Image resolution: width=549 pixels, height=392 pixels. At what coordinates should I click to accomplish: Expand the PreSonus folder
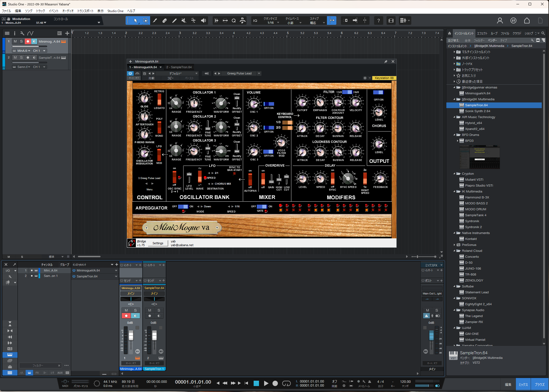coord(454,245)
